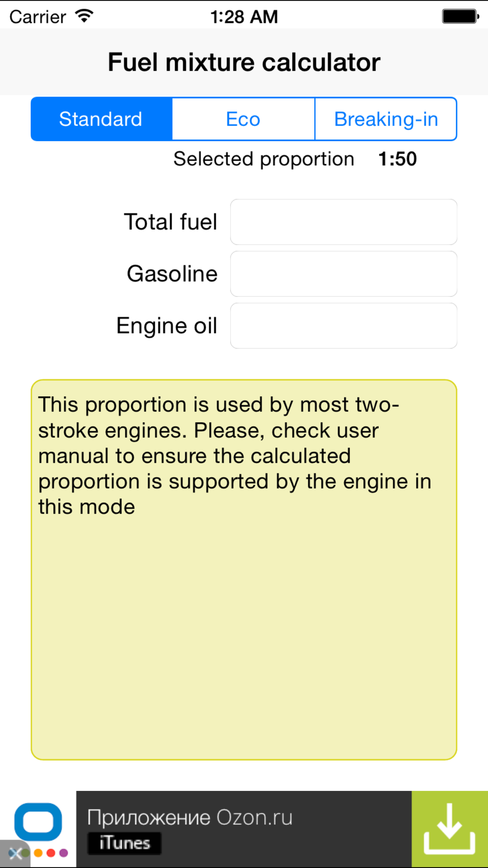Tap the Carrier label in status bar
Image resolution: width=488 pixels, height=868 pixels.
pos(38,17)
